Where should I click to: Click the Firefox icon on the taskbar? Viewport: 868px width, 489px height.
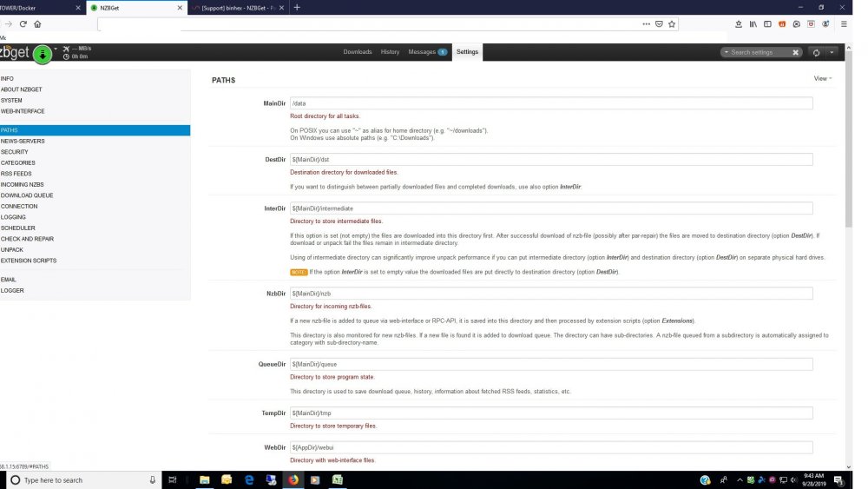tap(293, 480)
